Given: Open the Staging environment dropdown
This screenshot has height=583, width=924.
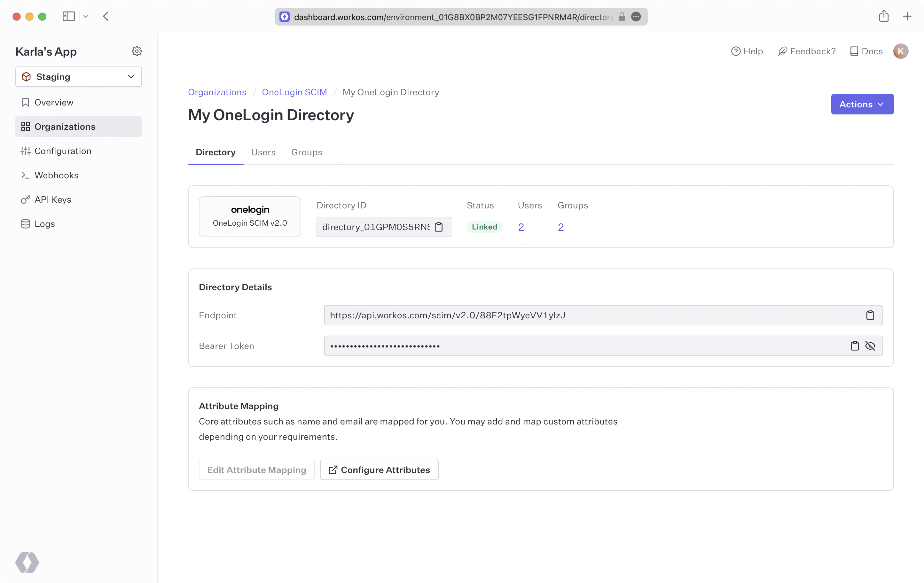Looking at the screenshot, I should (78, 77).
